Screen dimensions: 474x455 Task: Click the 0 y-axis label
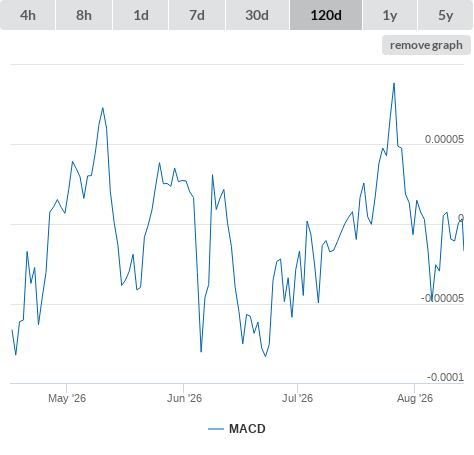(461, 218)
